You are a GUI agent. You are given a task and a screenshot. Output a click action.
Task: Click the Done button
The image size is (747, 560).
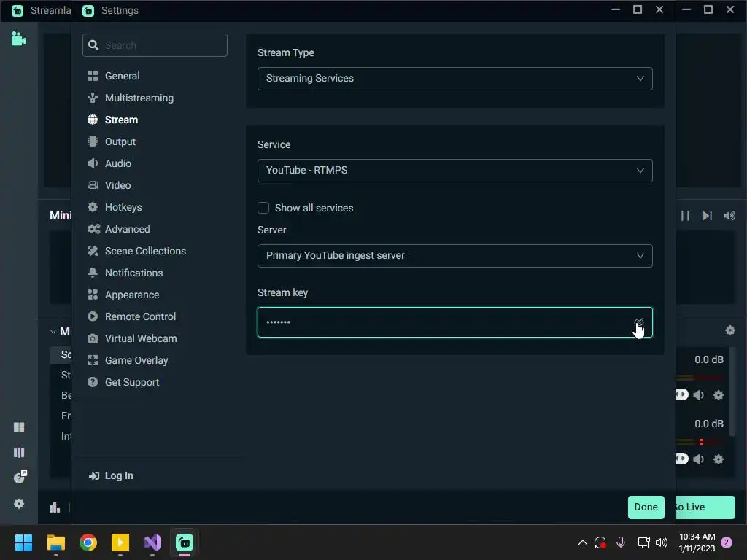pos(646,507)
